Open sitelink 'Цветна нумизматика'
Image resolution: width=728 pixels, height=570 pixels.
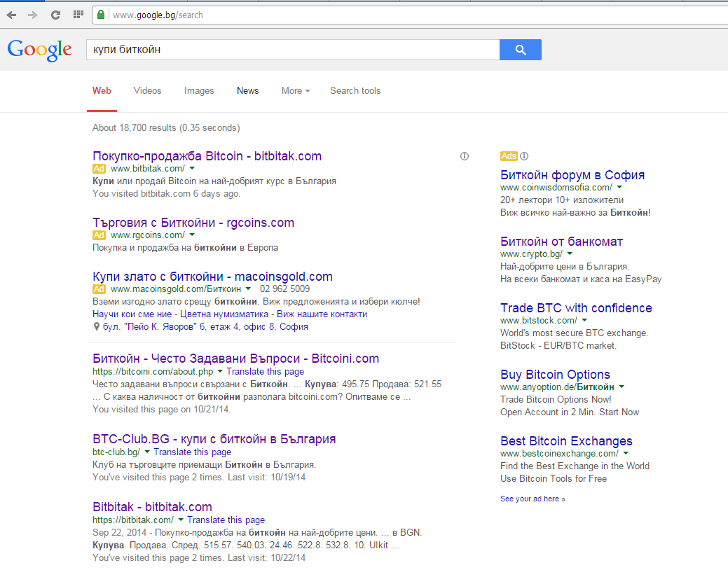coord(224,314)
